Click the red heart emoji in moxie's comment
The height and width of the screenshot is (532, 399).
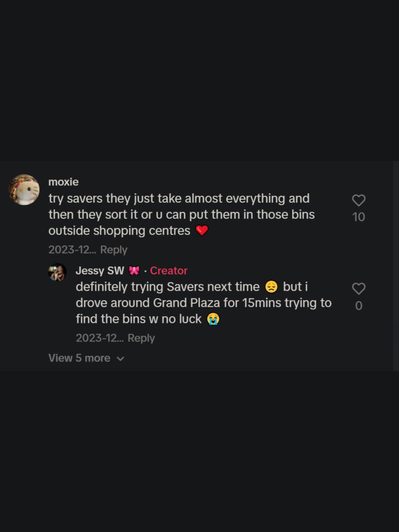tap(201, 230)
